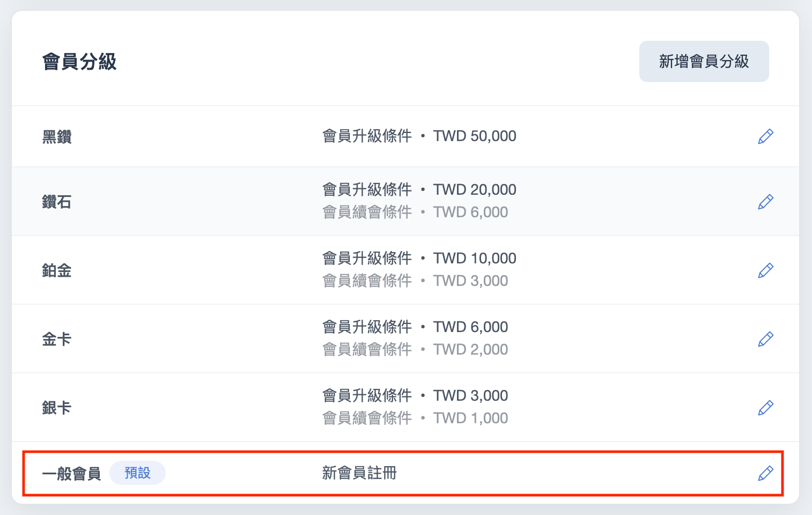Click the 會員分級 heading
The height and width of the screenshot is (515, 812).
(79, 62)
